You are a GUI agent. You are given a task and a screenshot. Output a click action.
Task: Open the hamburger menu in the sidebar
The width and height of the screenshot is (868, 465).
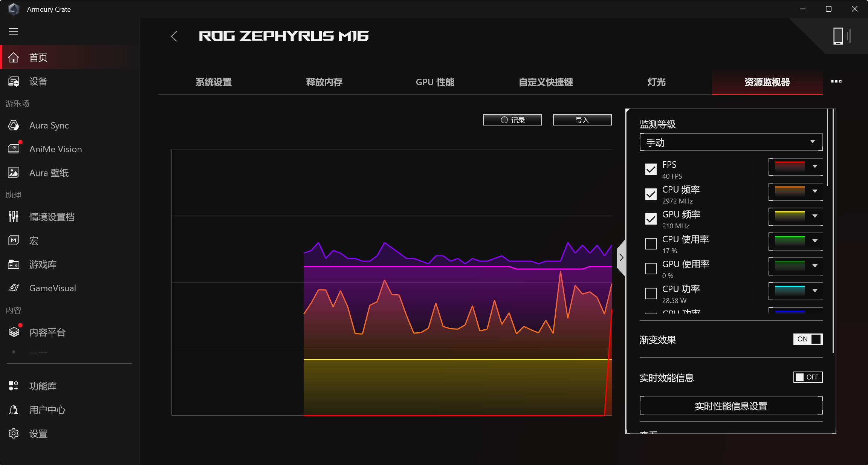tap(14, 32)
